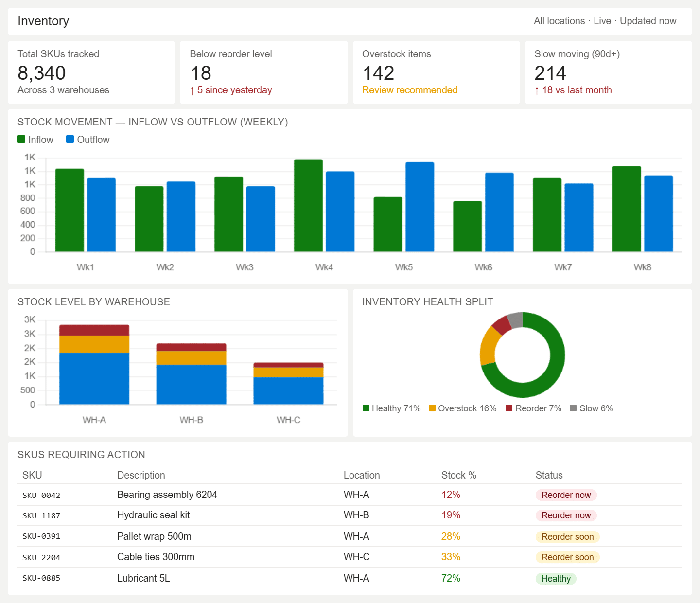Click the 12% stock value
Viewport: 700px width, 603px height.
pyautogui.click(x=451, y=495)
